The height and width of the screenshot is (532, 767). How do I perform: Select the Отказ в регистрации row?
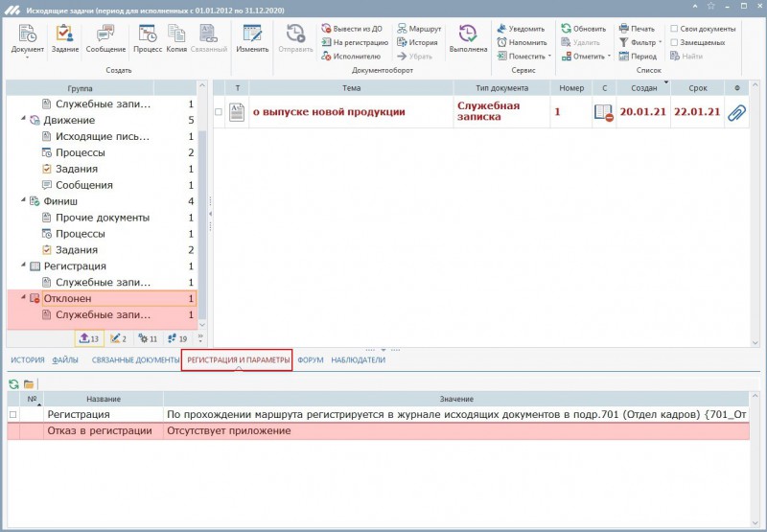click(x=378, y=431)
